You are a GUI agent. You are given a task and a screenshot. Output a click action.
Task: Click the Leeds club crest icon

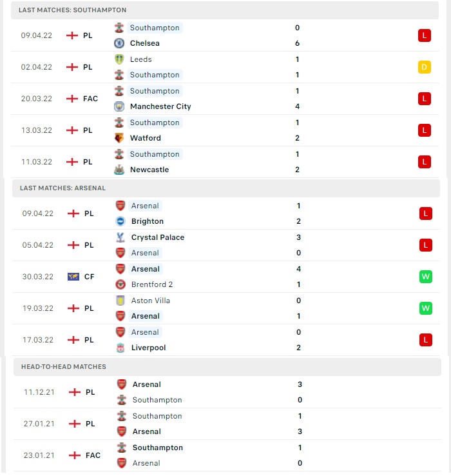coord(119,59)
